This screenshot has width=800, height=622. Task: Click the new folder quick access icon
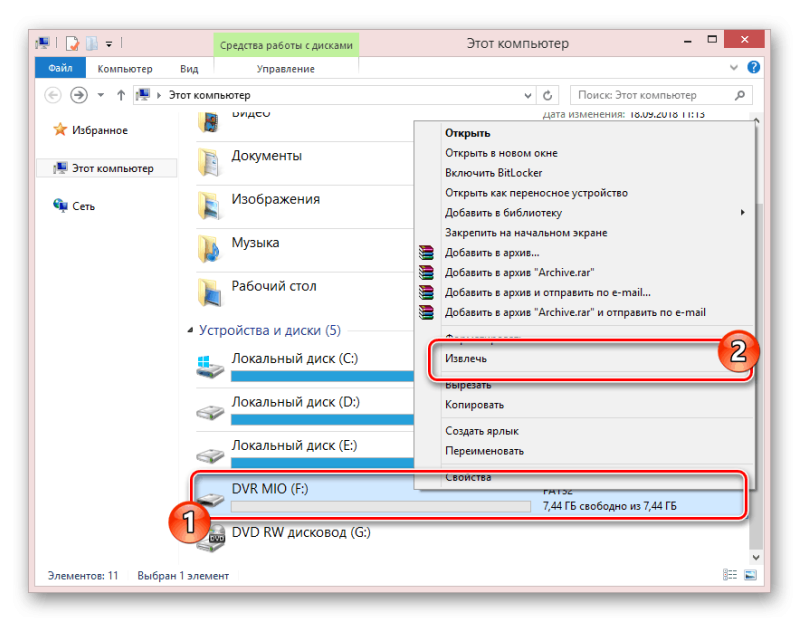pos(92,44)
